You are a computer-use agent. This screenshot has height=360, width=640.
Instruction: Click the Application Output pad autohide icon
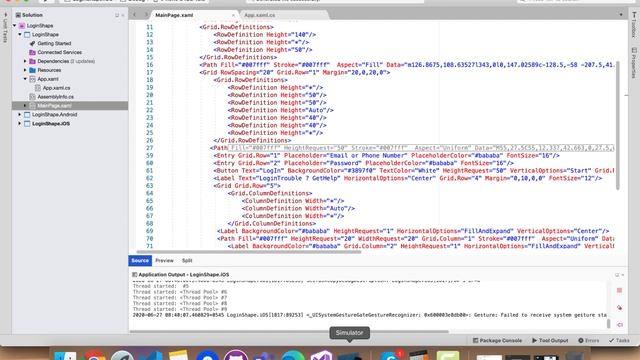pos(617,275)
